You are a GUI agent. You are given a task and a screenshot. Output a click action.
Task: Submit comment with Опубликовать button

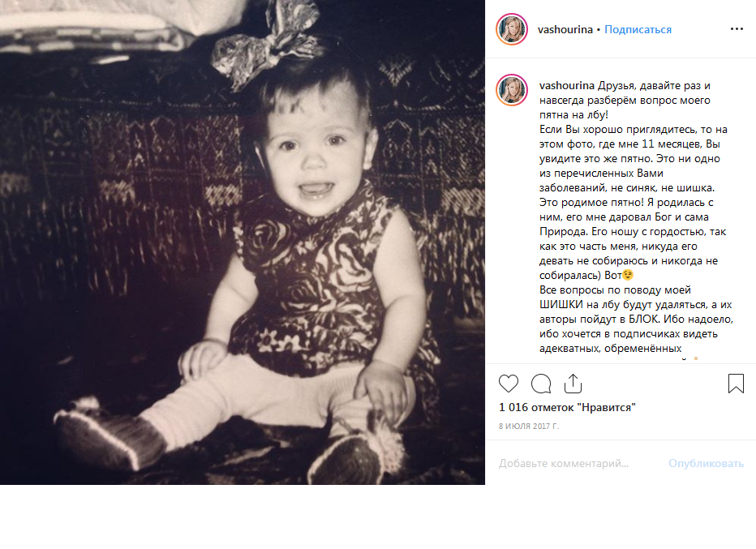pos(706,463)
